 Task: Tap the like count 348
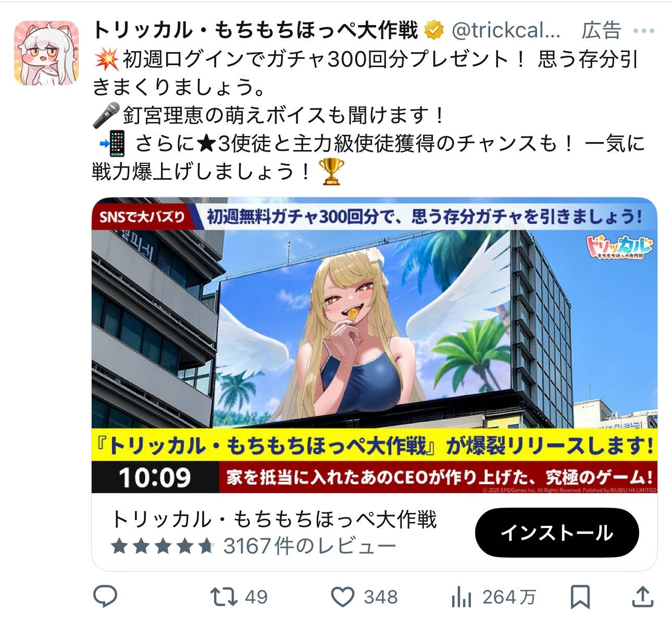click(381, 597)
